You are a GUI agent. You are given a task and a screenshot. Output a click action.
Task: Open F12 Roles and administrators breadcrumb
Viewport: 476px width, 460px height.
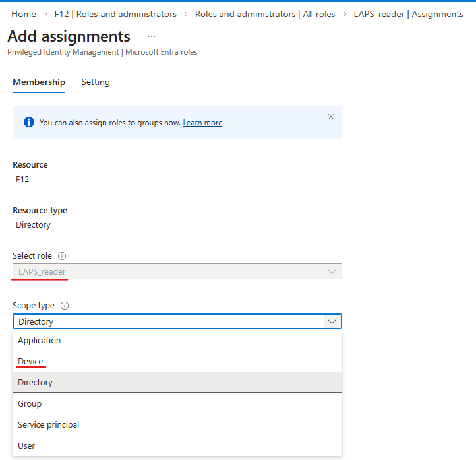click(x=115, y=14)
